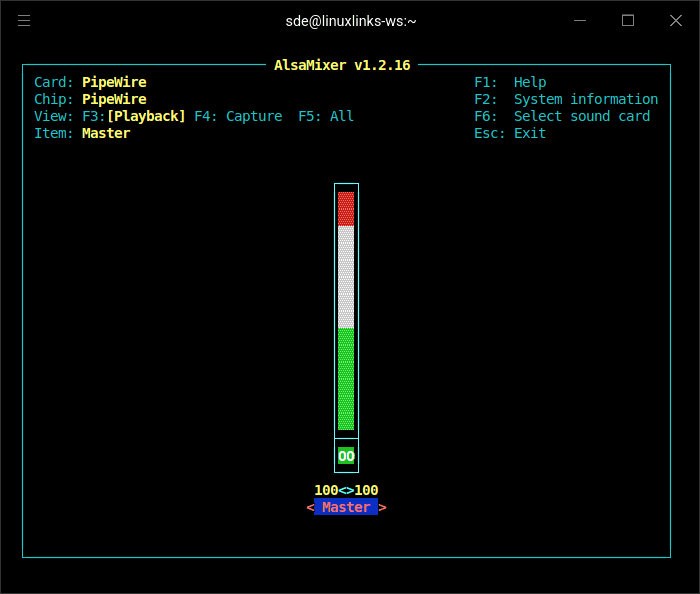Toggle the Master mute indicator OO
700x594 pixels.
click(x=346, y=456)
